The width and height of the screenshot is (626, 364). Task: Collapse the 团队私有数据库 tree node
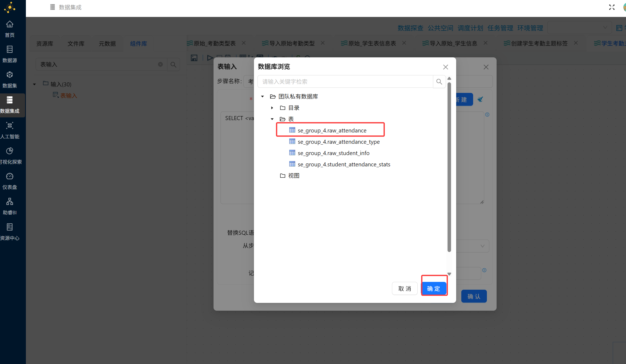coord(262,96)
